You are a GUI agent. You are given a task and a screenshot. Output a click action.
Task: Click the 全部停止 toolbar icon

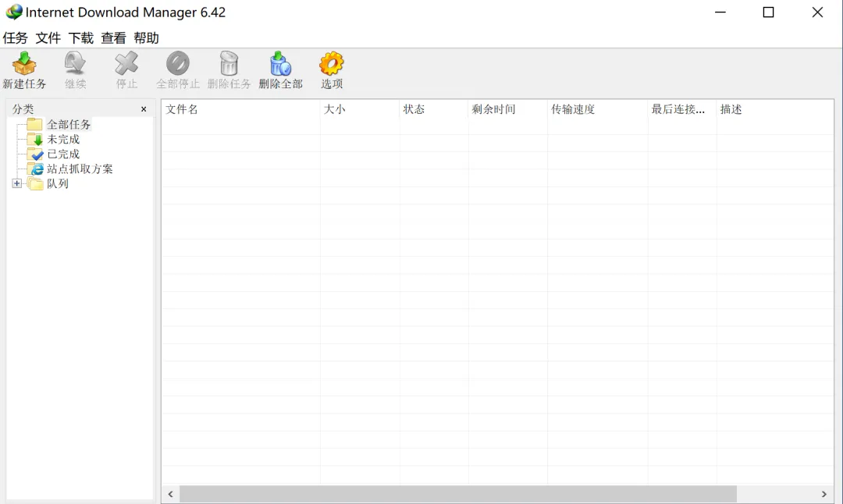(178, 63)
